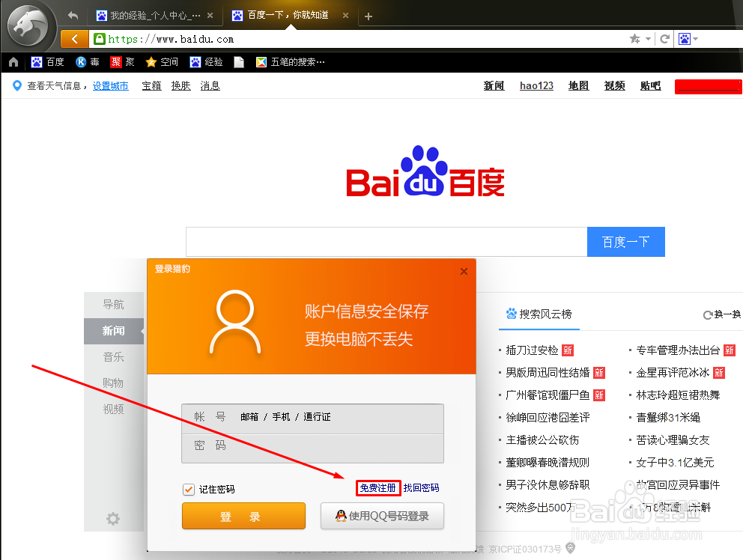Screen dimensions: 743x560
Task: Click the Baidu search input box
Action: 386,242
